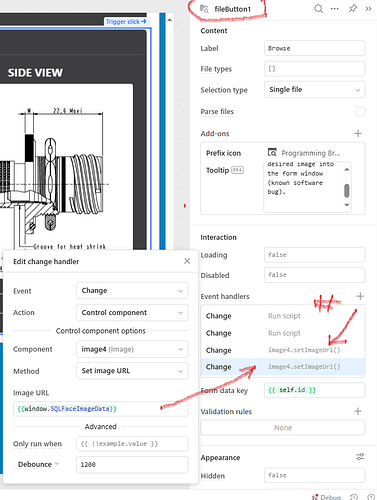Toggle the Parse files checkbox
Image resolution: width=377 pixels, height=500 pixels.
pyautogui.click(x=360, y=112)
